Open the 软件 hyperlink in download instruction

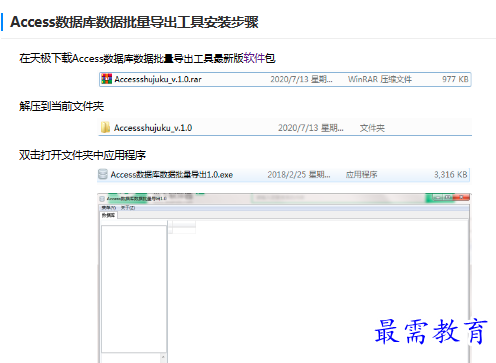(x=254, y=58)
